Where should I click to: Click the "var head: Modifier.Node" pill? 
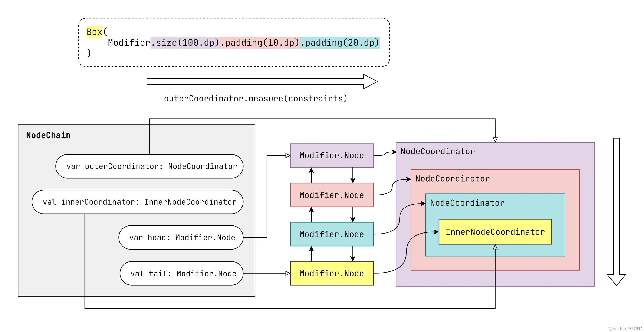(181, 237)
